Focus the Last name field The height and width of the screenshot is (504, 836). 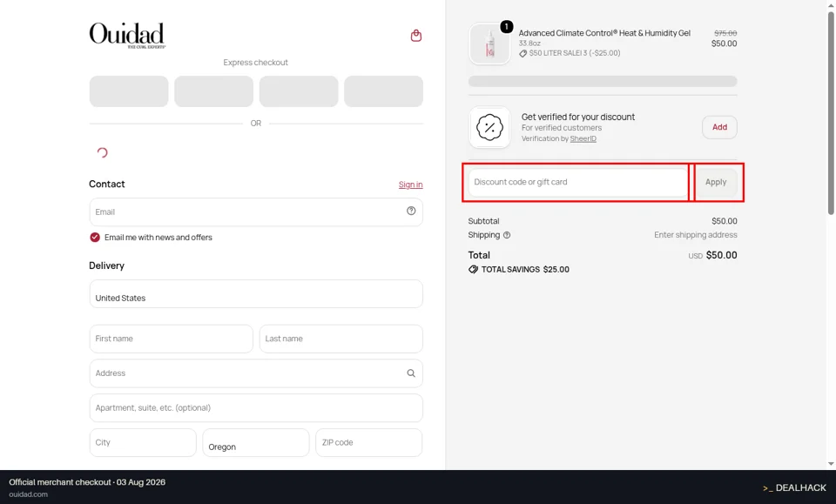pos(341,339)
